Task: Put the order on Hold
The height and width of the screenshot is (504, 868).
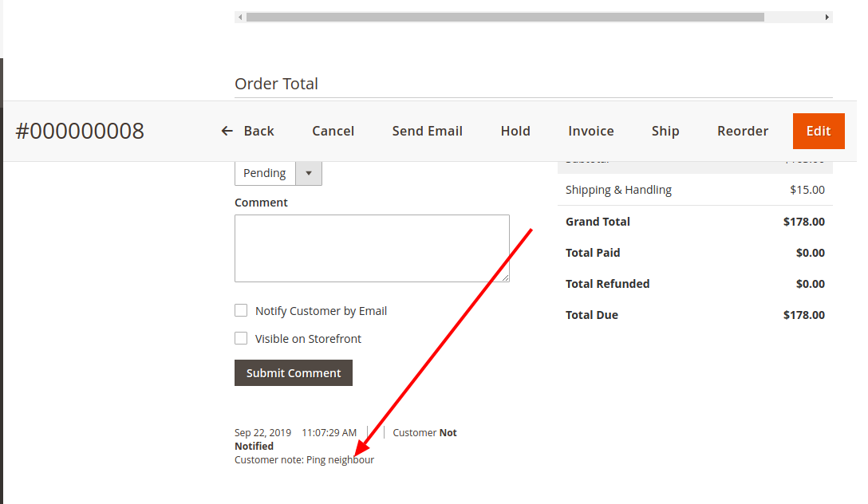Action: (x=515, y=131)
